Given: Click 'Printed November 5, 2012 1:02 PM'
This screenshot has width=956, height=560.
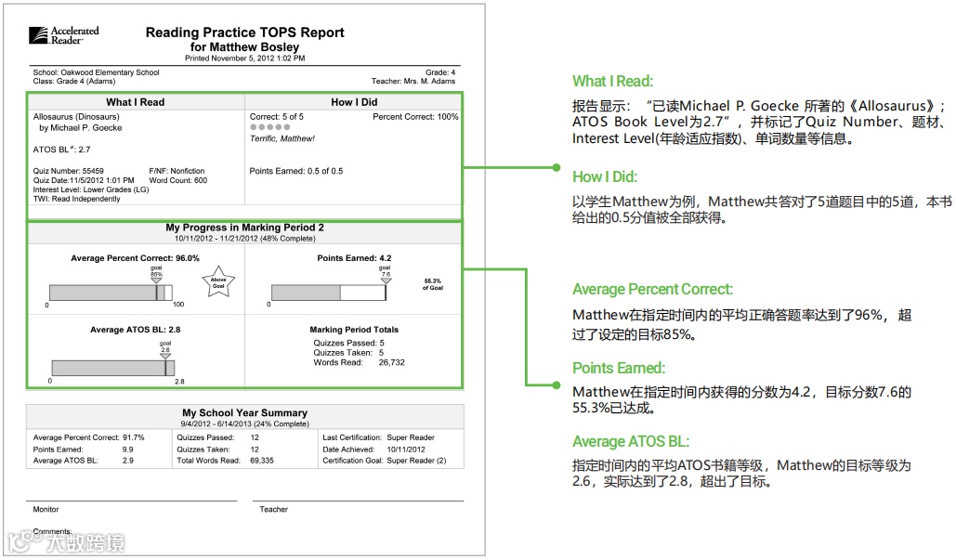Looking at the screenshot, I should (244, 59).
